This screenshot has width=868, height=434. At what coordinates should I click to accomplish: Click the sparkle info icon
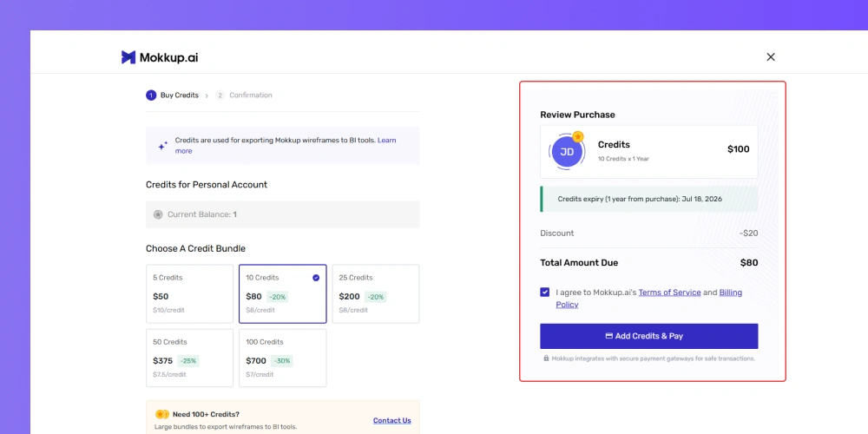pyautogui.click(x=163, y=146)
